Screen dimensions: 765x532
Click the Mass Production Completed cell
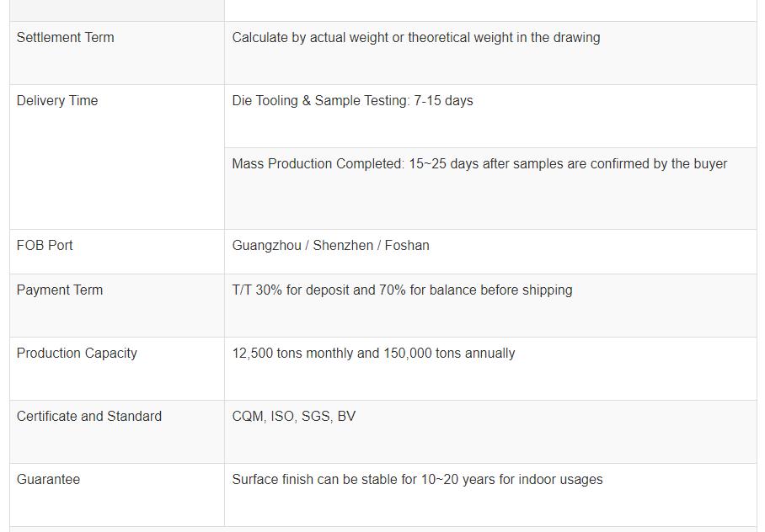click(x=479, y=164)
